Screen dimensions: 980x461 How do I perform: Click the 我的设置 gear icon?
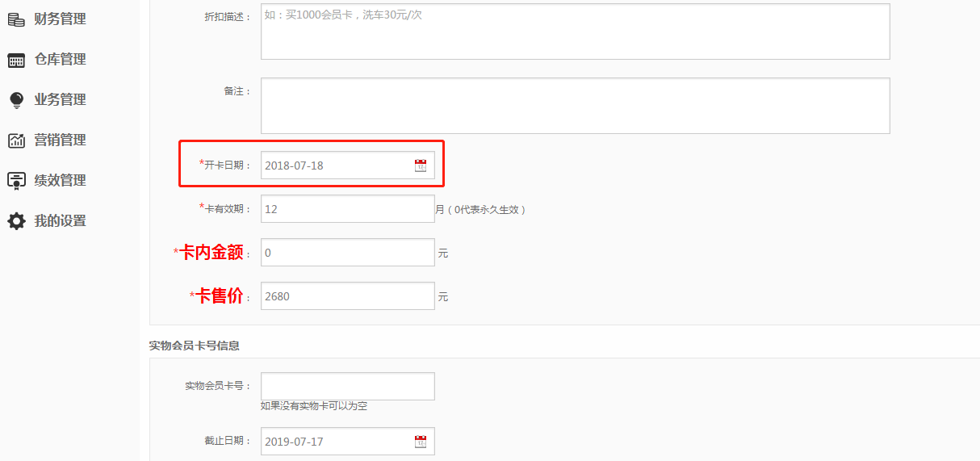click(x=16, y=221)
